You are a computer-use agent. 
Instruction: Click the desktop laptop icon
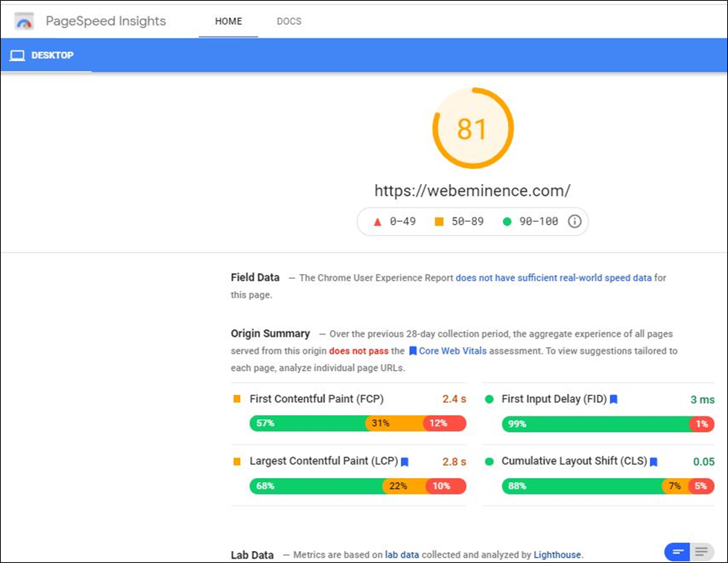point(17,56)
